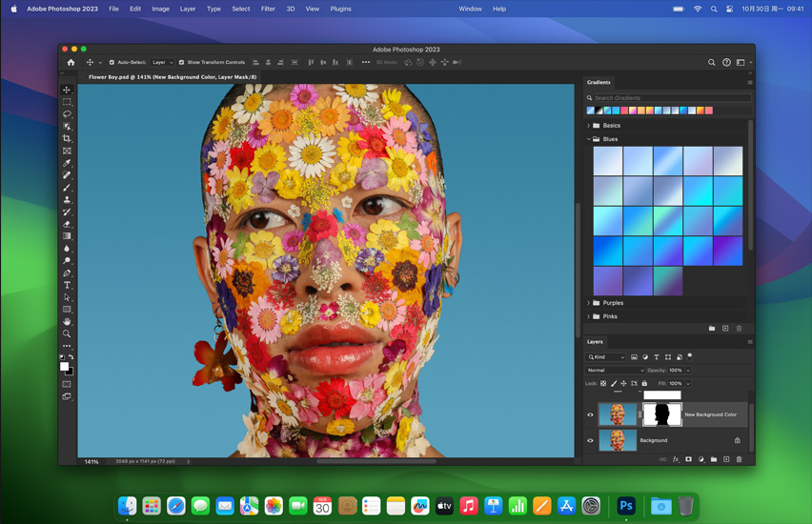Hide the Background layer

(x=590, y=440)
